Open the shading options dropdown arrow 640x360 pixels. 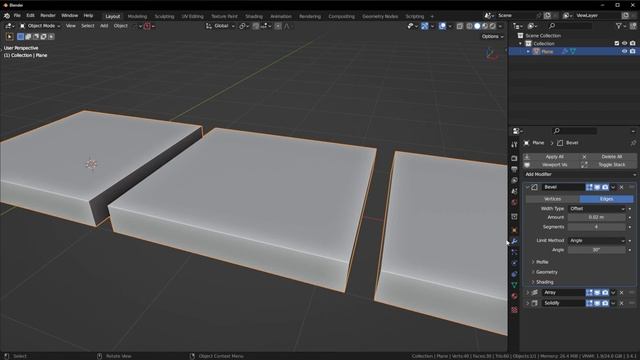[500, 26]
